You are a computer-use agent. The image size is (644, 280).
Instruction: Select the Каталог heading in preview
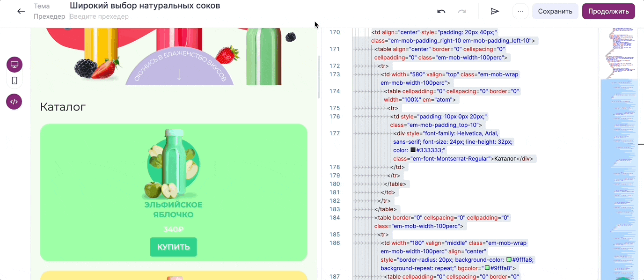coord(63,107)
